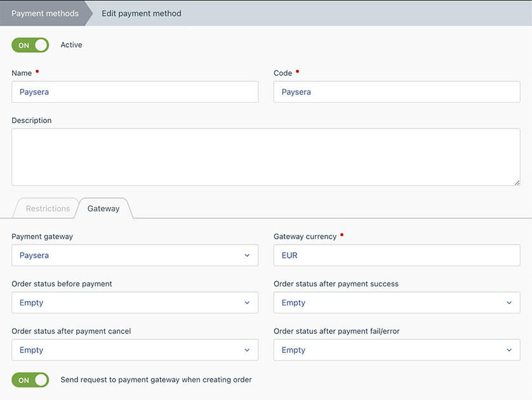Screen dimensions: 532x400
Task: Switch to the Restrictions tab
Action: [x=48, y=208]
